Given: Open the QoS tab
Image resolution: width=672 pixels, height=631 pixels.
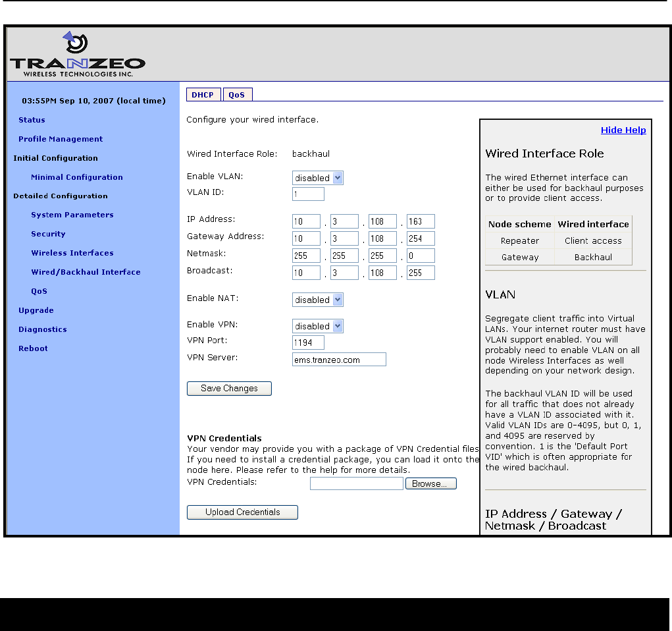Looking at the screenshot, I should pos(238,94).
